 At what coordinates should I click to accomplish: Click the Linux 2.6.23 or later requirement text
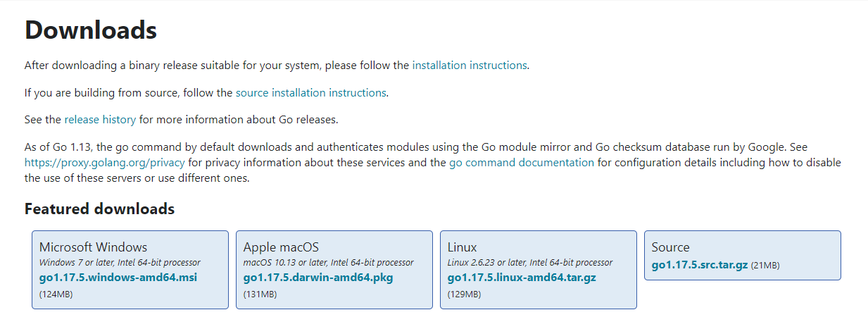529,263
